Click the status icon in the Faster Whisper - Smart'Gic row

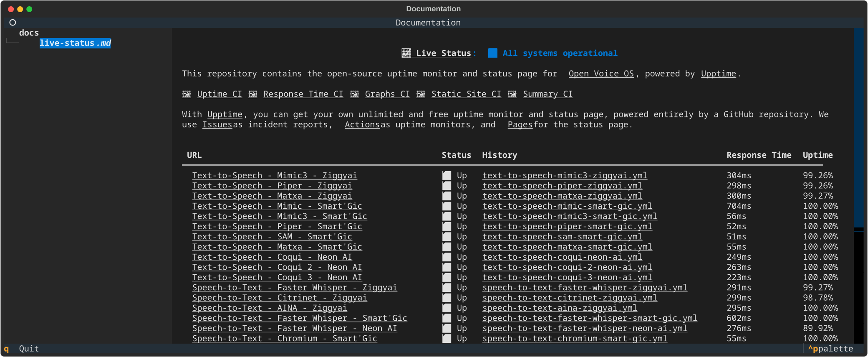[447, 318]
